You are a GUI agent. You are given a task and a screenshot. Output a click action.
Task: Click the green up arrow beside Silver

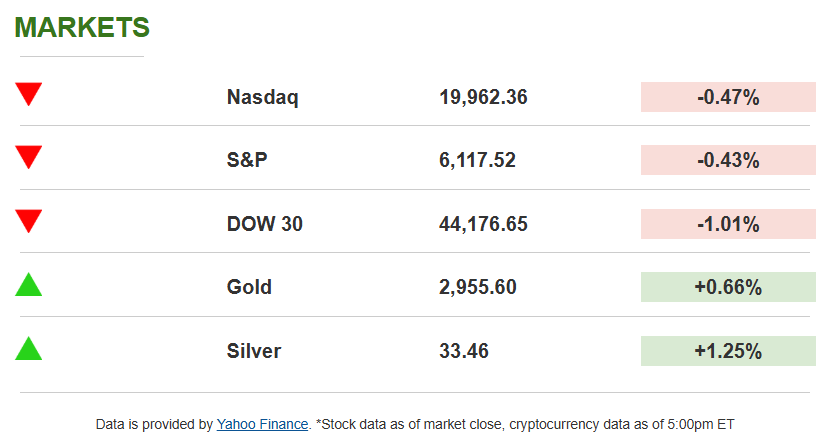point(28,349)
